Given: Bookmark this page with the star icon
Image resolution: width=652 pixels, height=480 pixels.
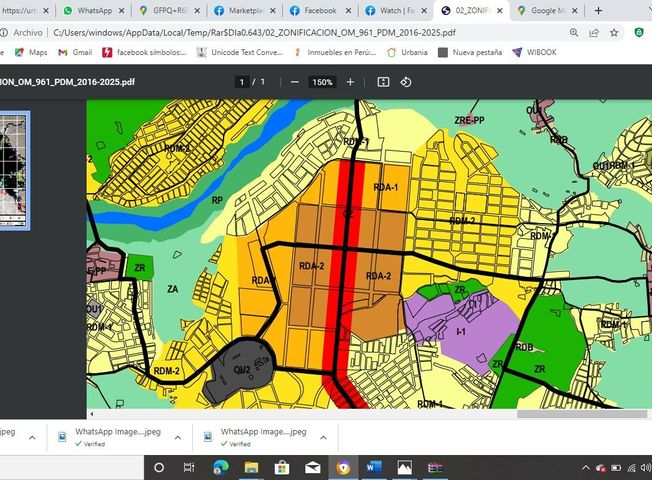Looking at the screenshot, I should [614, 32].
